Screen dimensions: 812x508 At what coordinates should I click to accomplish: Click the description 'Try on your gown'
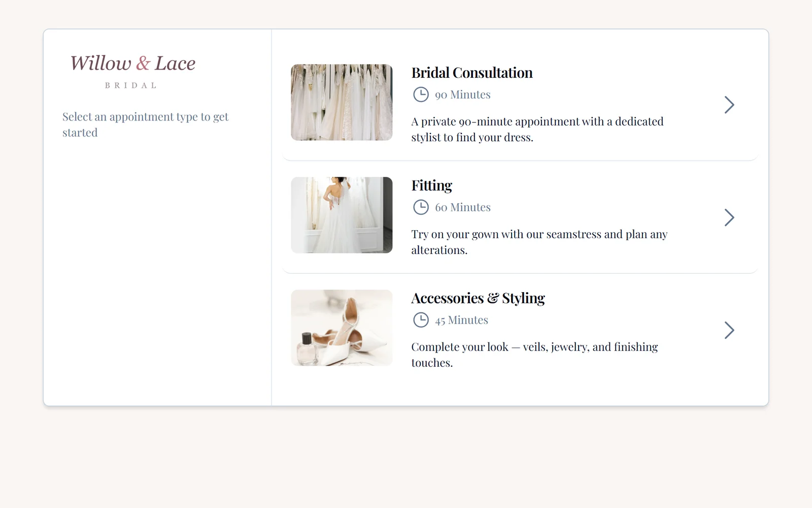coord(539,242)
